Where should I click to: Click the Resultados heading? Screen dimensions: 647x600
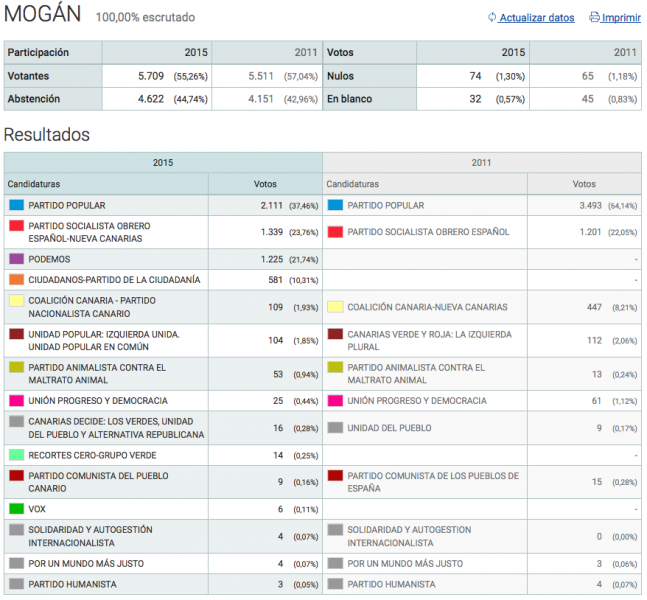pyautogui.click(x=47, y=135)
